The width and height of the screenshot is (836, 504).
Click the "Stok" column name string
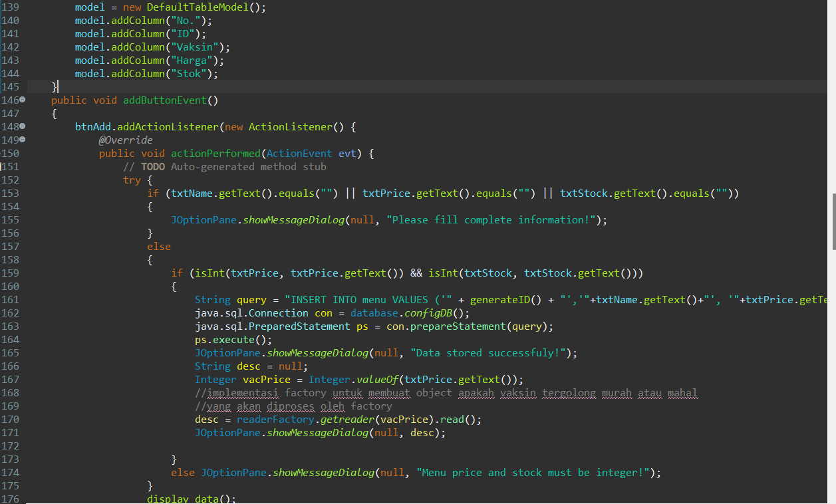coord(189,74)
